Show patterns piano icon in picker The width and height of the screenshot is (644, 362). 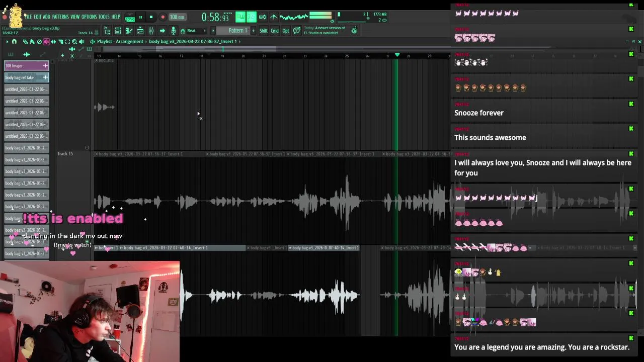11,55
